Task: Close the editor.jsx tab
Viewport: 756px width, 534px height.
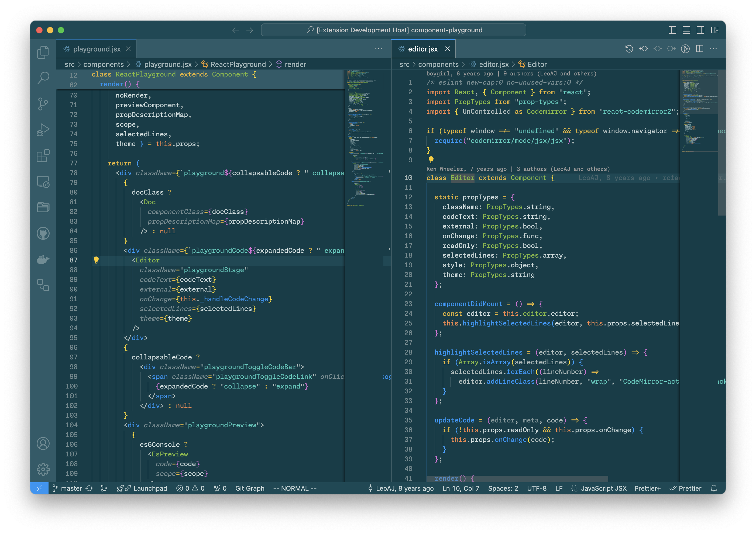Action: pos(448,49)
